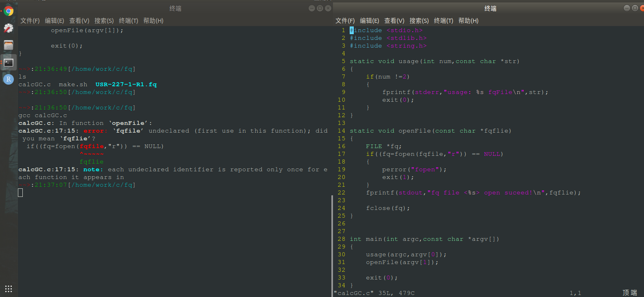The image size is (644, 297).
Task: Open 终端(T) menu in right terminal
Action: pos(444,21)
